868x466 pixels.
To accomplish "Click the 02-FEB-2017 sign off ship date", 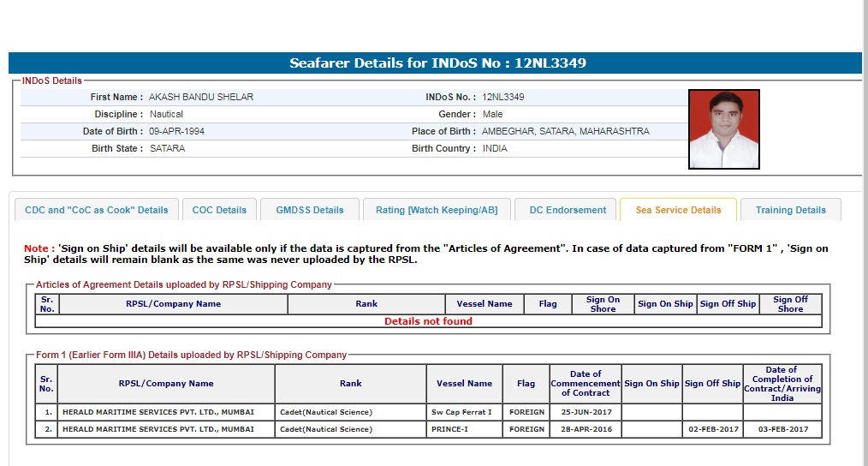I will point(712,429).
